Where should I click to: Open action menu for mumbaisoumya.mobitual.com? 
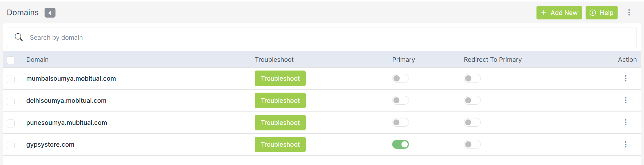tap(625, 79)
